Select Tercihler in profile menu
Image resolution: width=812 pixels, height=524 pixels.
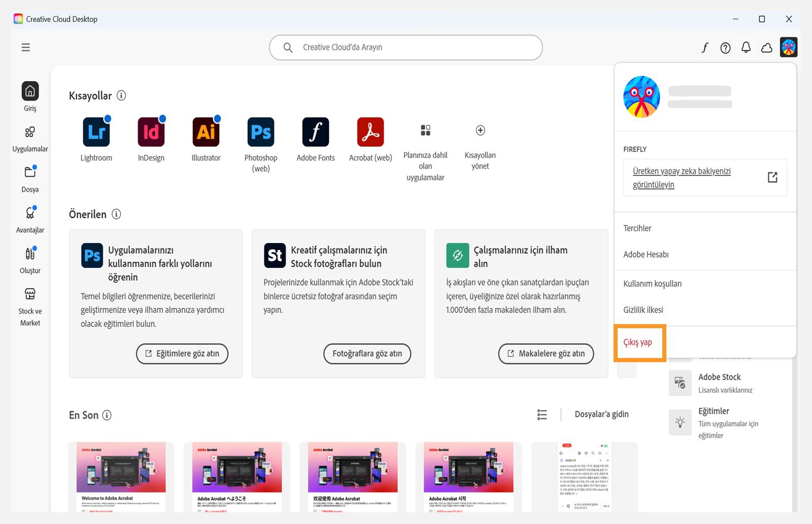[x=637, y=228]
